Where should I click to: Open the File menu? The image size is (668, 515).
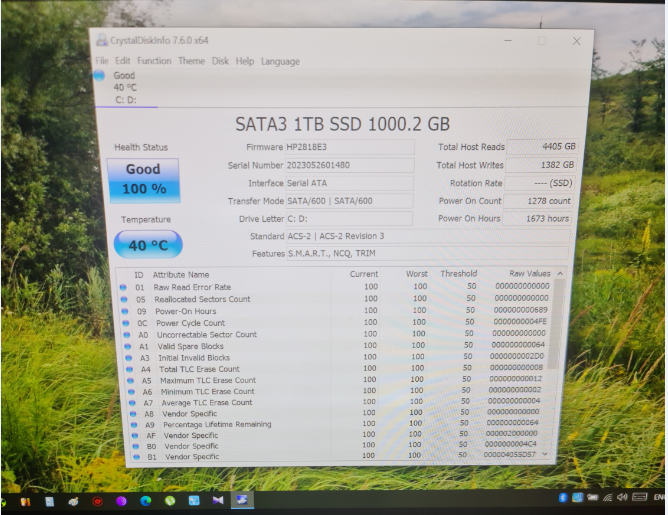click(x=102, y=61)
